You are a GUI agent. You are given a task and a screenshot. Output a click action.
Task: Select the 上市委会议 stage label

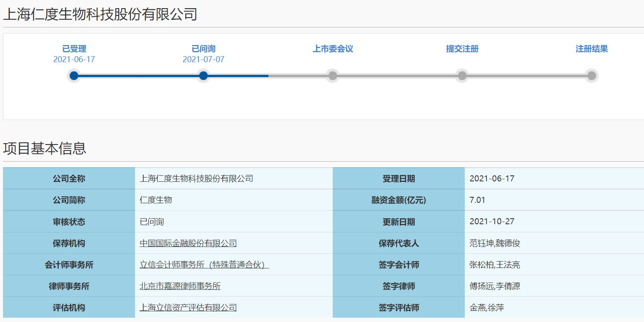333,49
